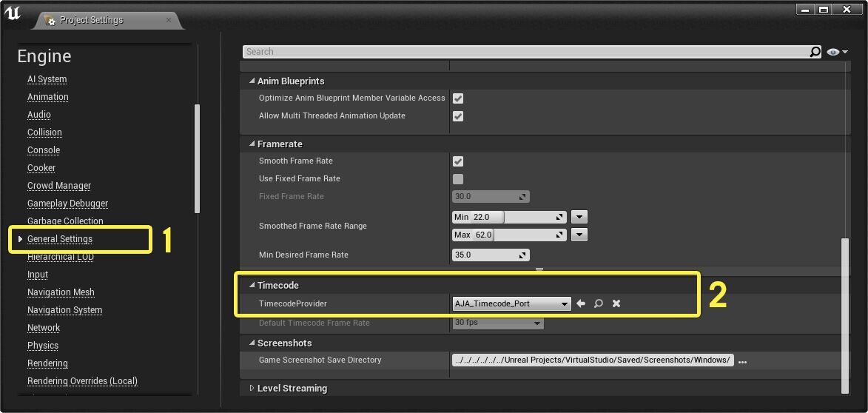Open Rendering Overrides (Local) settings
Screen dimensions: 868x413
point(82,381)
